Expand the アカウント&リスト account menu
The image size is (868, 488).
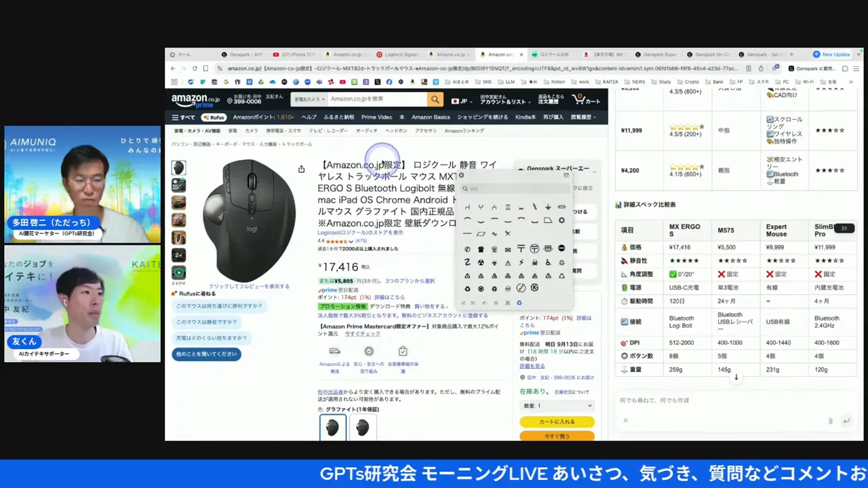[504, 100]
